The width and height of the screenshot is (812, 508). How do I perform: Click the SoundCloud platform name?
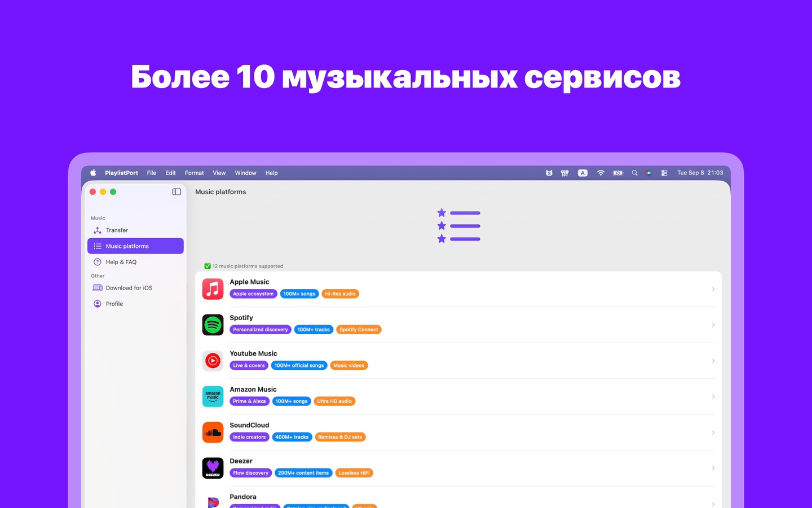(x=249, y=425)
